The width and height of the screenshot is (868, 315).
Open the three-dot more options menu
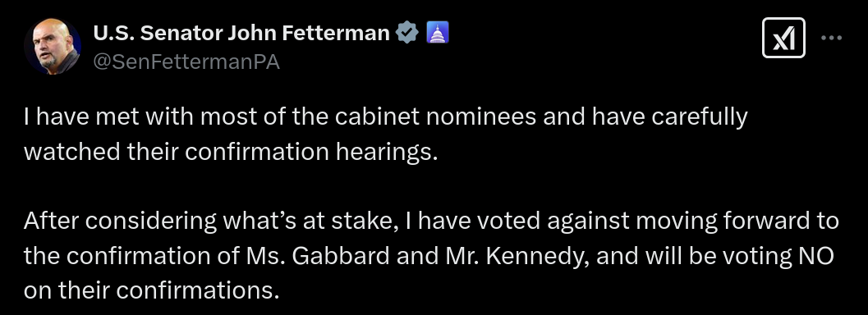[x=831, y=38]
